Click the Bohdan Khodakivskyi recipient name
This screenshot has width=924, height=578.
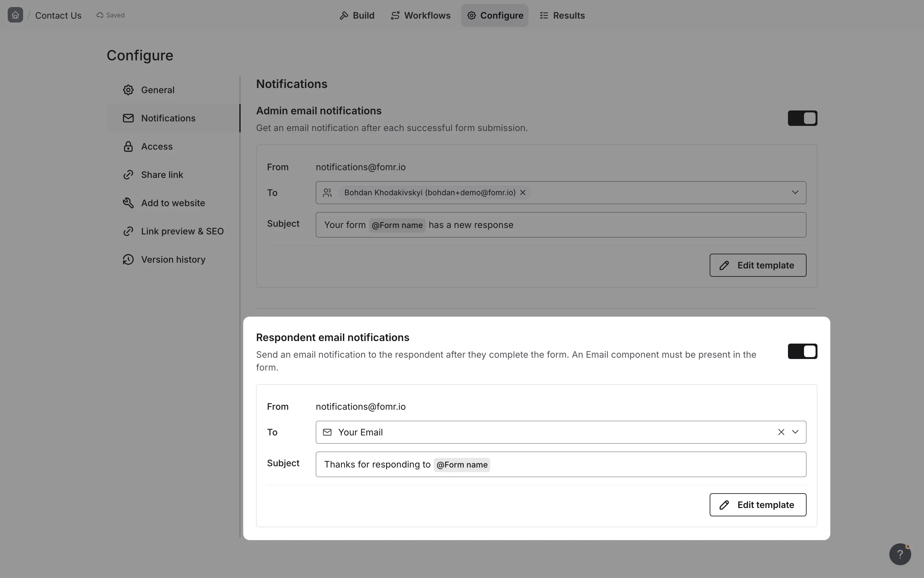click(430, 193)
